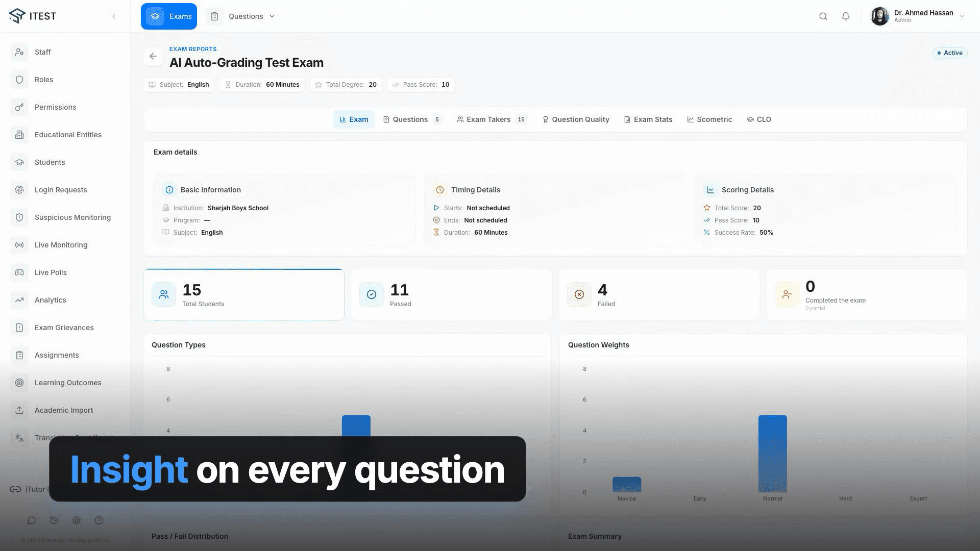Click the ITEST logo
The image size is (980, 551).
click(x=33, y=16)
